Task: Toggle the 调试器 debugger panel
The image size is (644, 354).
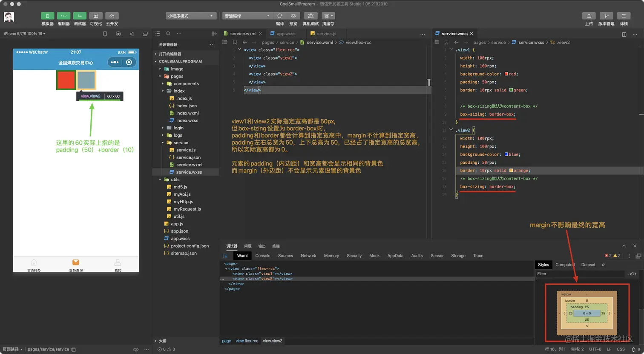Action: pos(80,16)
